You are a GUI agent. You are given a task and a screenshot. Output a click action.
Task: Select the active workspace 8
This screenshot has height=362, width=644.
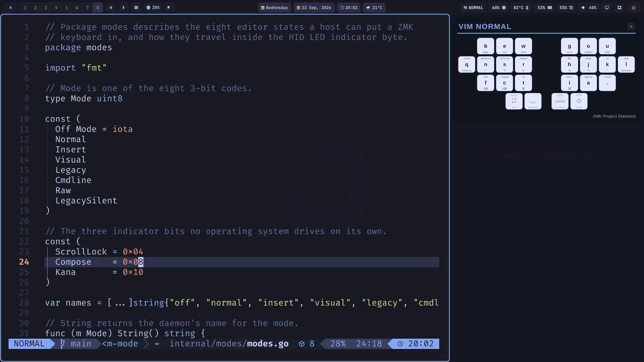pyautogui.click(x=98, y=8)
